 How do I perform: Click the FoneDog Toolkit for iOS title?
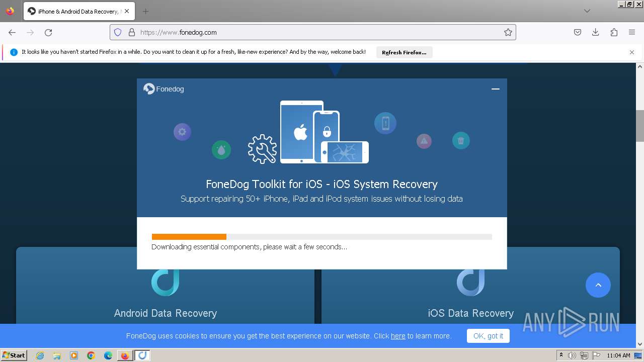coord(321,184)
